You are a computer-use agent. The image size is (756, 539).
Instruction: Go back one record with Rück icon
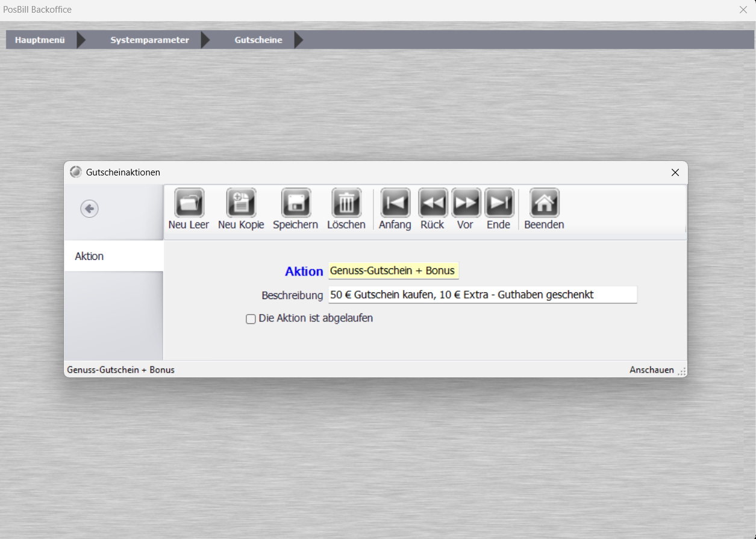(433, 203)
